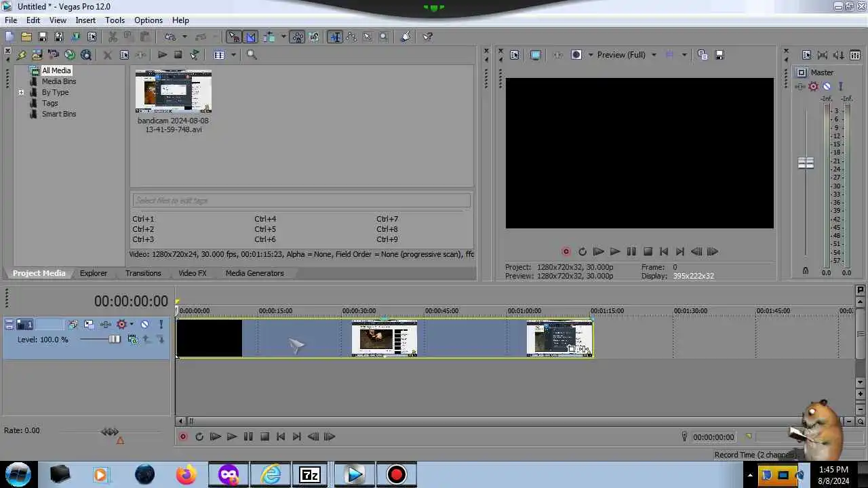868x488 pixels.
Task: Select the Envelope Edit tool
Action: tap(351, 37)
